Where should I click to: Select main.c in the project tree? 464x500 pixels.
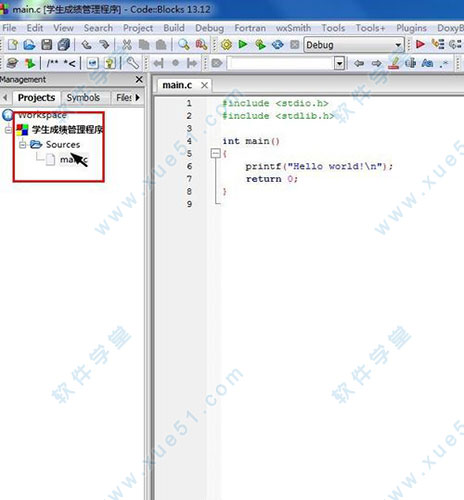74,160
